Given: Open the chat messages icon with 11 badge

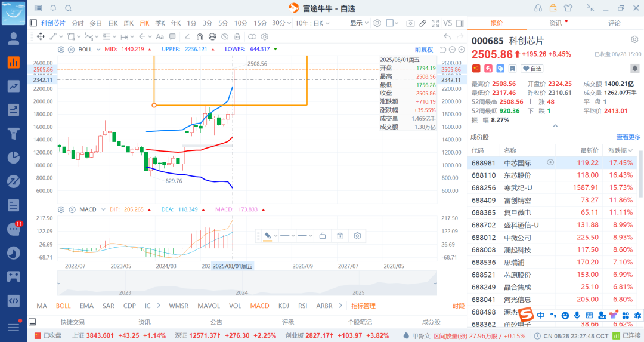Looking at the screenshot, I should [14, 229].
